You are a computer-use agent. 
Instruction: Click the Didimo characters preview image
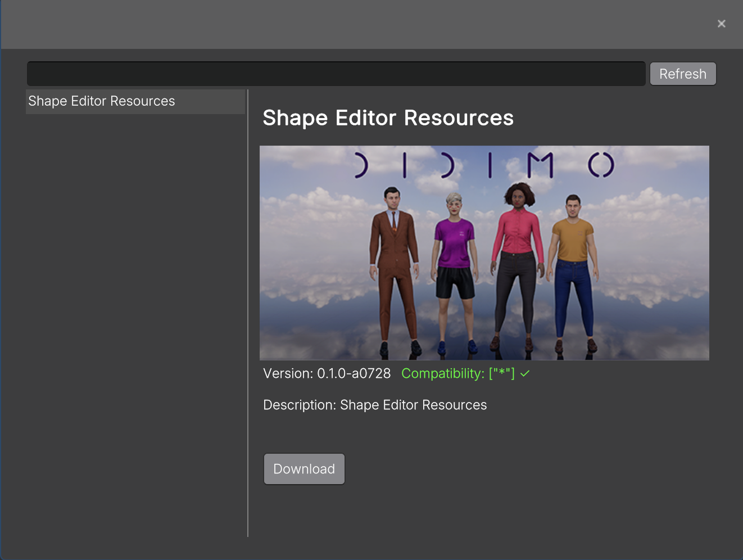pyautogui.click(x=484, y=253)
